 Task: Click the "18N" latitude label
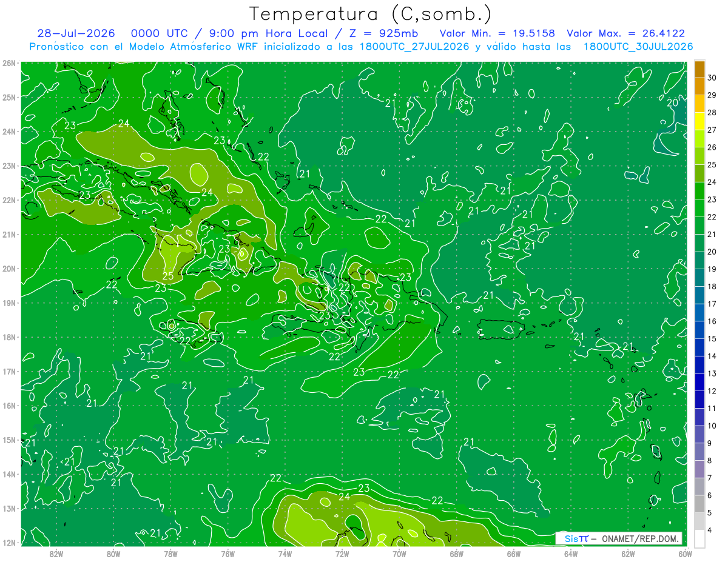(8, 337)
